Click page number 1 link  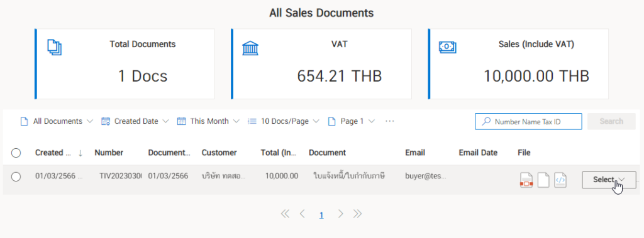click(x=321, y=215)
